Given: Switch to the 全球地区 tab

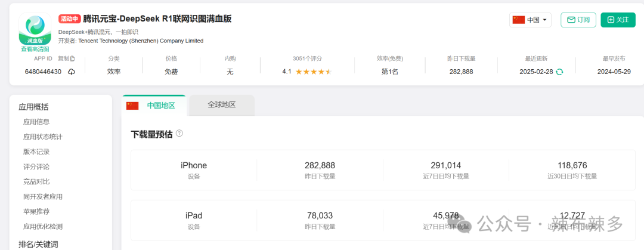Looking at the screenshot, I should pos(222,105).
